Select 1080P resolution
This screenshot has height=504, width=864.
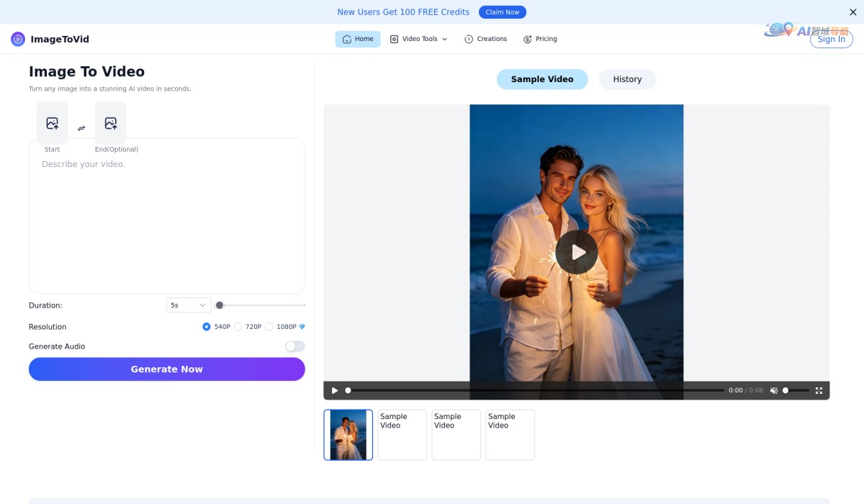coord(269,327)
